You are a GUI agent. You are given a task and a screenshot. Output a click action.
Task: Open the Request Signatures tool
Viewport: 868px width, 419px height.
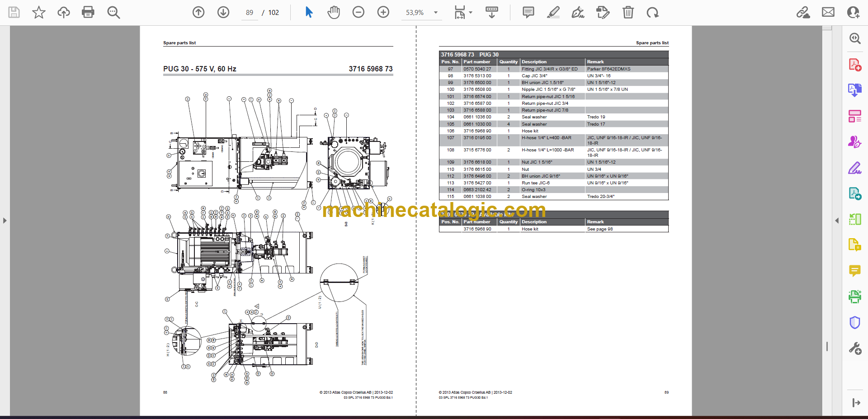coord(855,142)
